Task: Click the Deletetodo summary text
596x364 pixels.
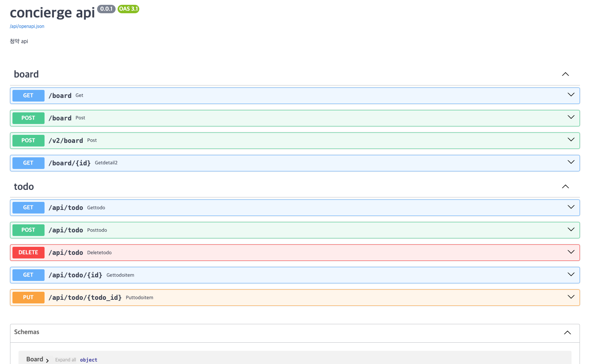Action: pos(100,253)
